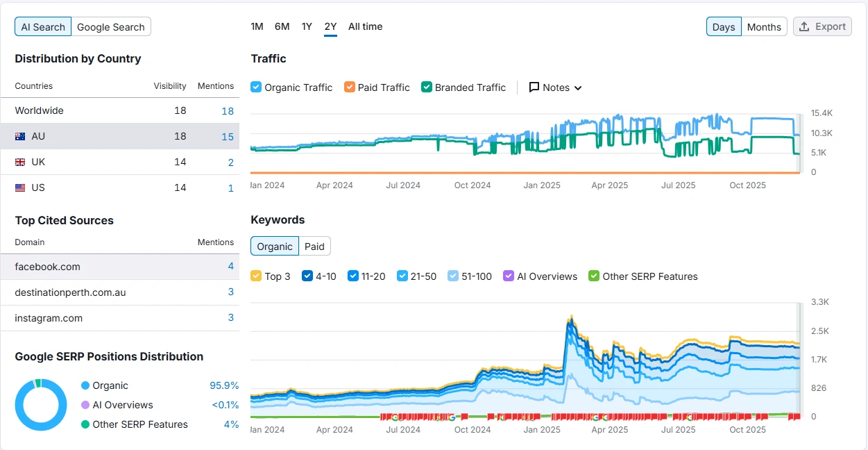Open the Worldwide mentions count link
Image resolution: width=868 pixels, height=450 pixels.
[228, 111]
